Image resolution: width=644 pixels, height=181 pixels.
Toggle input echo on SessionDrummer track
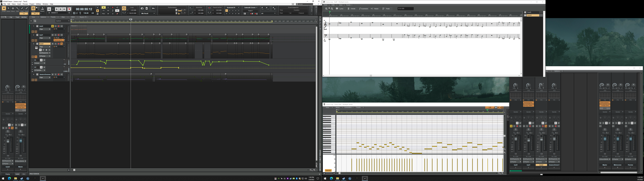point(62,75)
